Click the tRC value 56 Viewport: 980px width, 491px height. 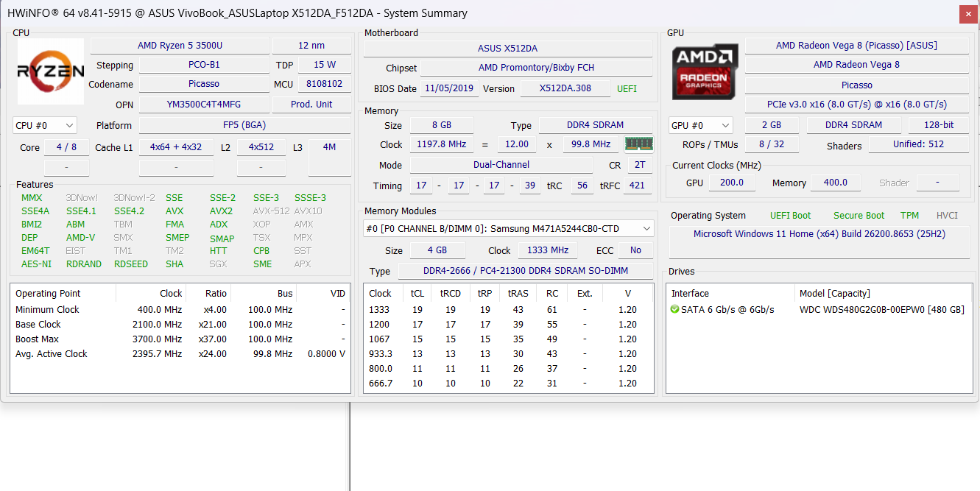582,186
